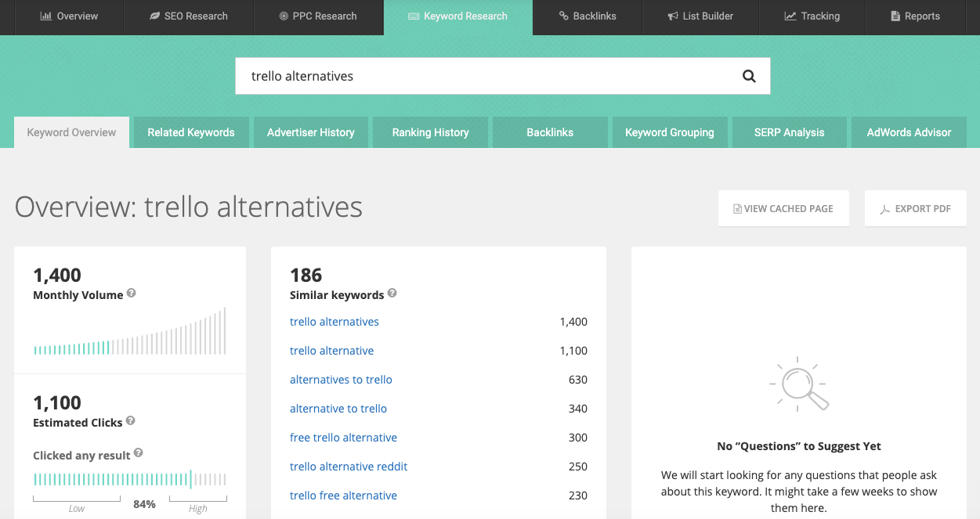Click the Keyword Research keyboard icon
980x519 pixels.
[x=414, y=16]
